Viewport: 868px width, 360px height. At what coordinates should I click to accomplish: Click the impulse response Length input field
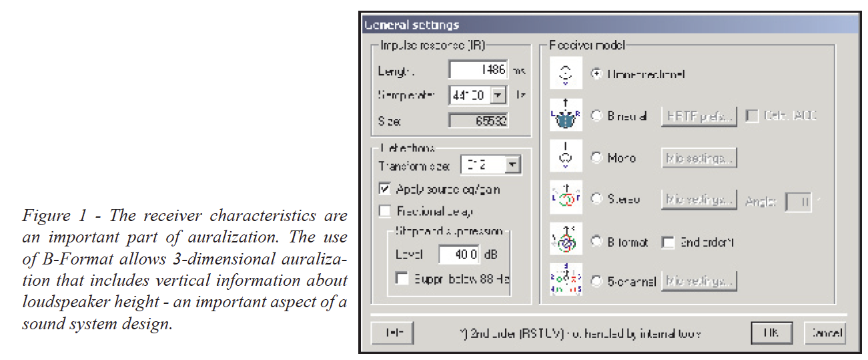(478, 70)
